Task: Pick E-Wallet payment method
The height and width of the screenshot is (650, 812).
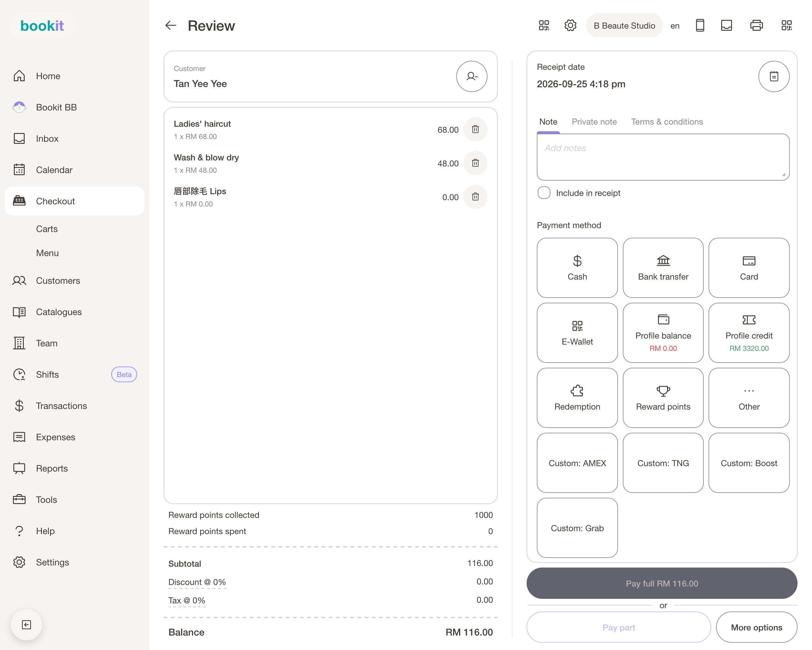Action: coord(577,333)
